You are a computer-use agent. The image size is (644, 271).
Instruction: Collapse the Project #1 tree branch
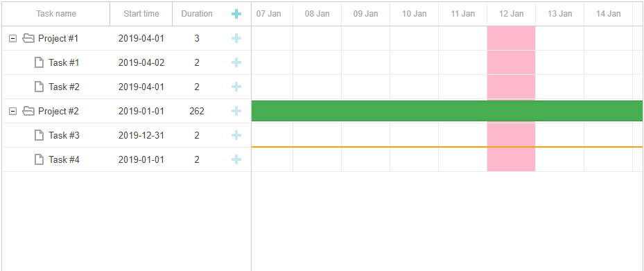click(x=13, y=39)
